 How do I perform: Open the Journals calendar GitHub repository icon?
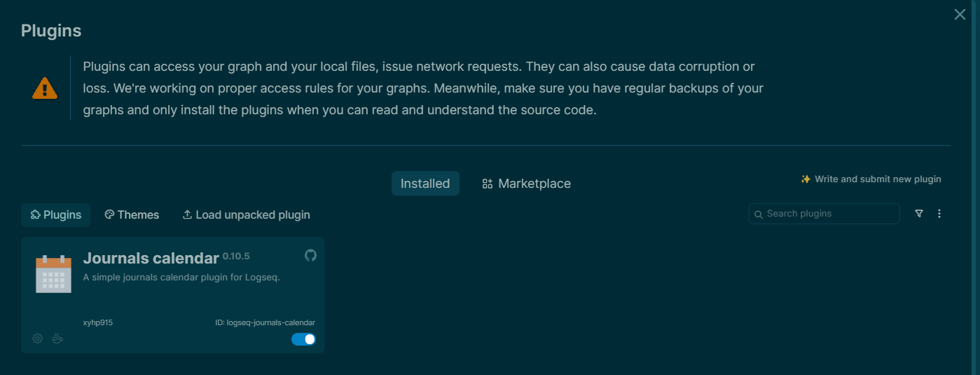pyautogui.click(x=310, y=255)
